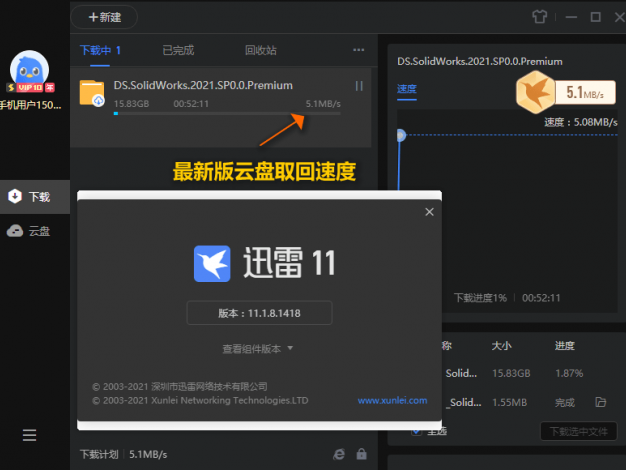Viewport: 626px width, 470px height.
Task: Close the 迅雷 11 about dialog
Action: click(429, 212)
